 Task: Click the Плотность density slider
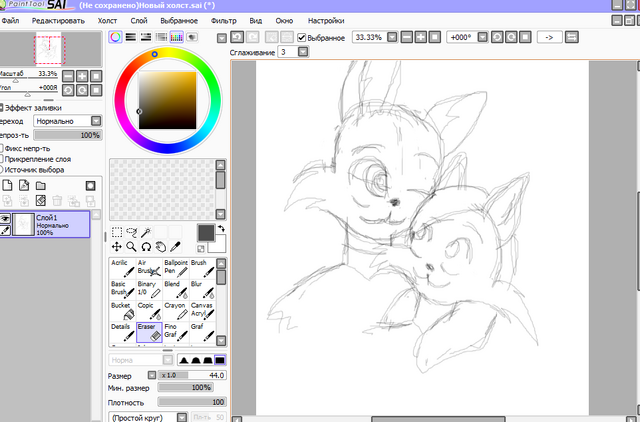tap(191, 402)
